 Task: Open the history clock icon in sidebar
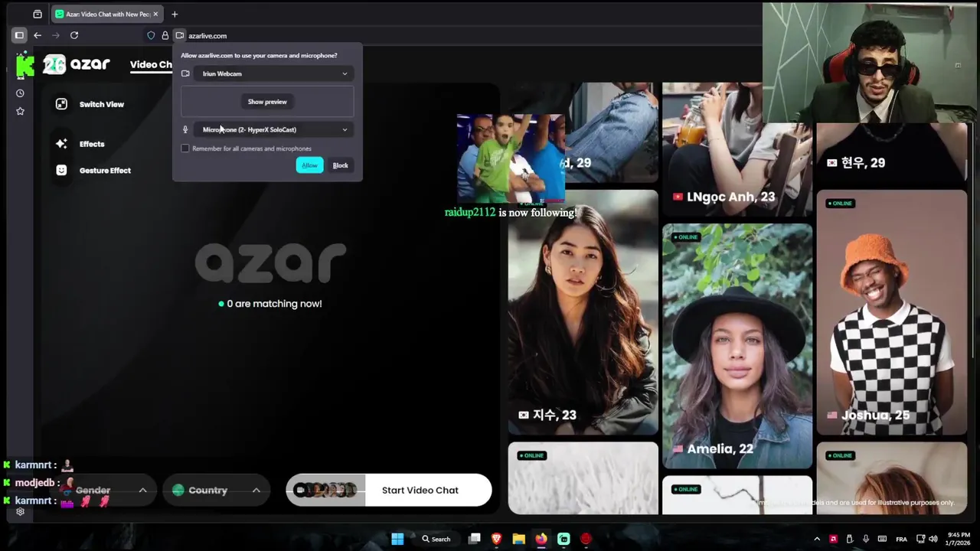coord(20,93)
